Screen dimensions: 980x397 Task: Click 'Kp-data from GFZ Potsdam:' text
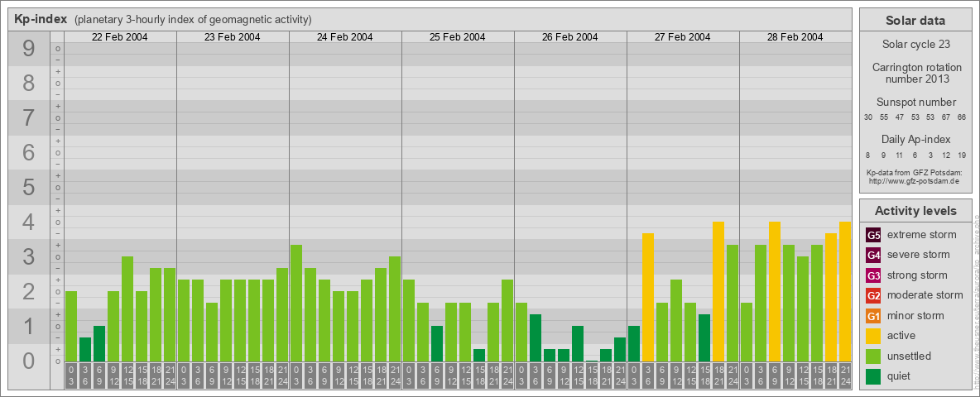(x=915, y=173)
